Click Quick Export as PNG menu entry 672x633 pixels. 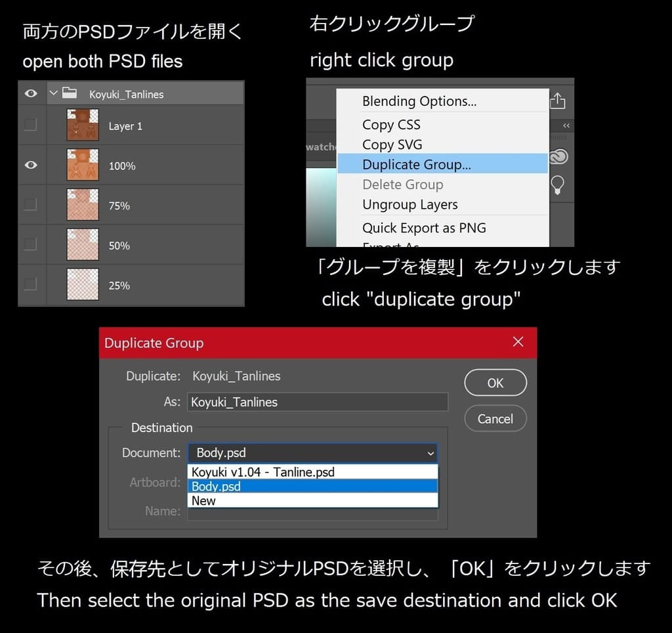coord(424,228)
